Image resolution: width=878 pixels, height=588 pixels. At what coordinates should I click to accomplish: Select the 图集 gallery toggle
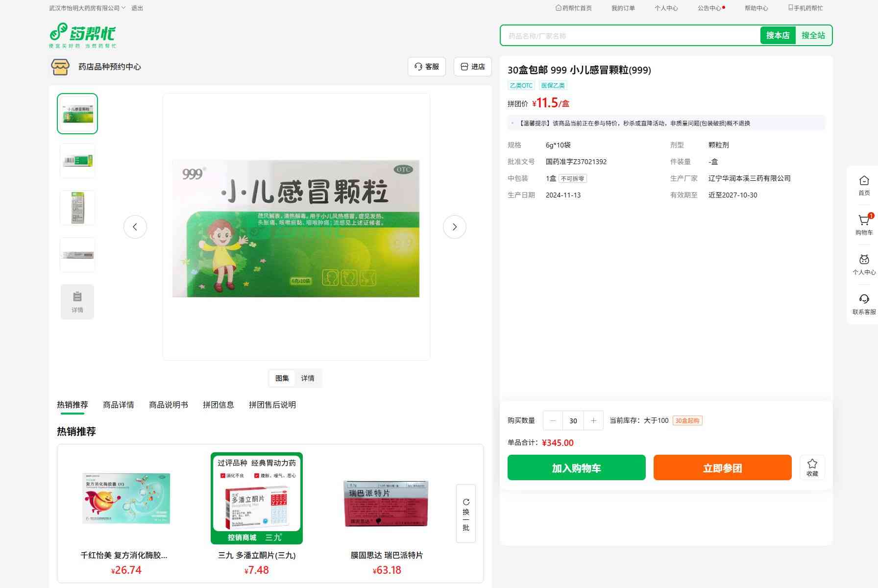[282, 378]
